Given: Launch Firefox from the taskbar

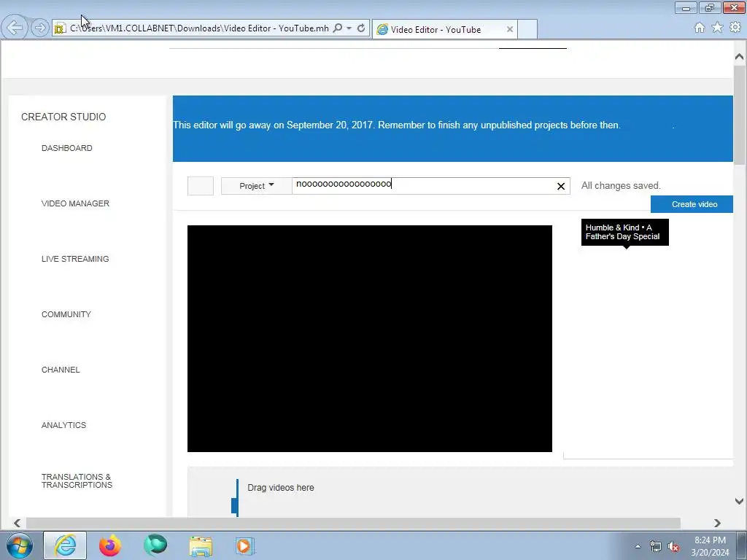Looking at the screenshot, I should pos(110,545).
